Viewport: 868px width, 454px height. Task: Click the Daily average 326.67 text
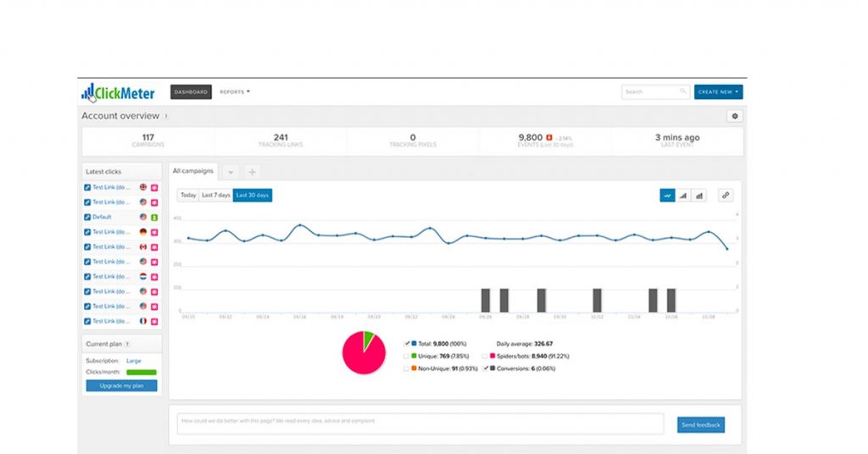pos(525,343)
